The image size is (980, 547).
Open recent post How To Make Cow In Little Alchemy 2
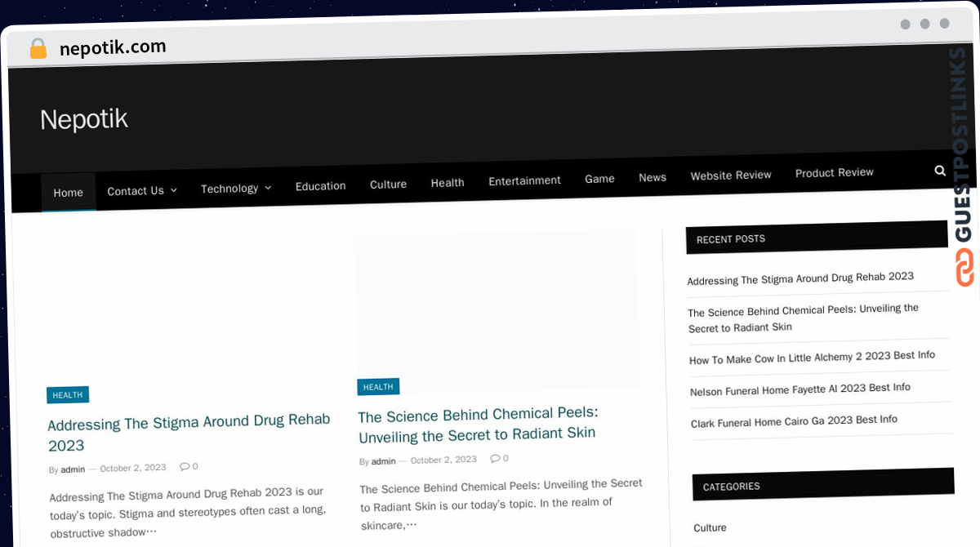point(813,358)
